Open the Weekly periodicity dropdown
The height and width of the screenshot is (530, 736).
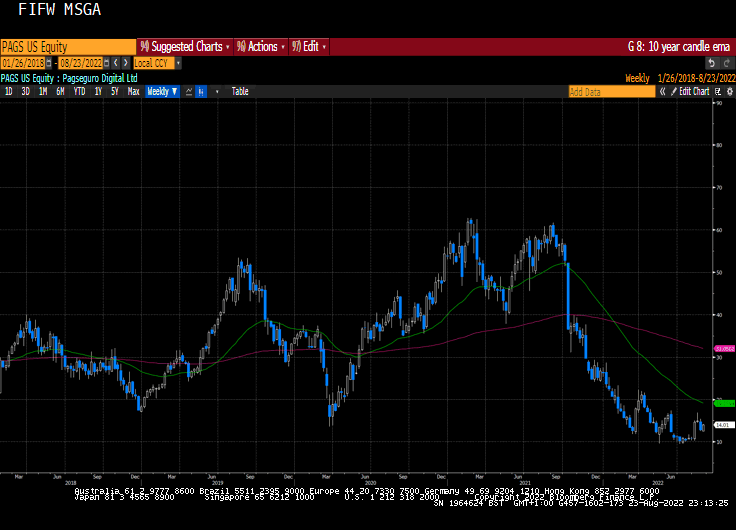tap(162, 92)
